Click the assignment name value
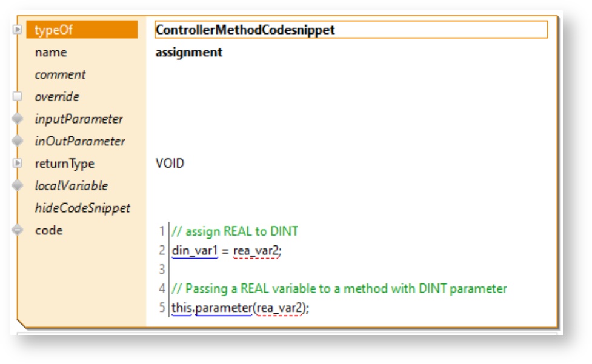 [189, 53]
